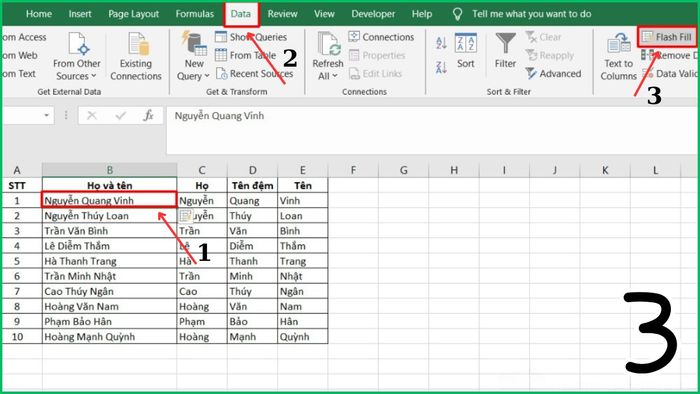This screenshot has width=700, height=394.
Task: Click Show Queries
Action: [251, 37]
